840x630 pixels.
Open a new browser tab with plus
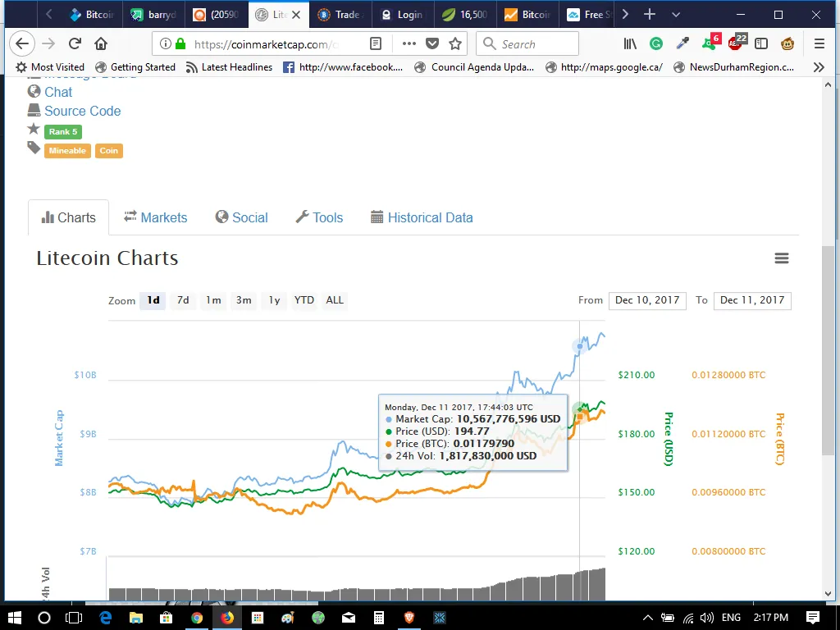coord(650,15)
